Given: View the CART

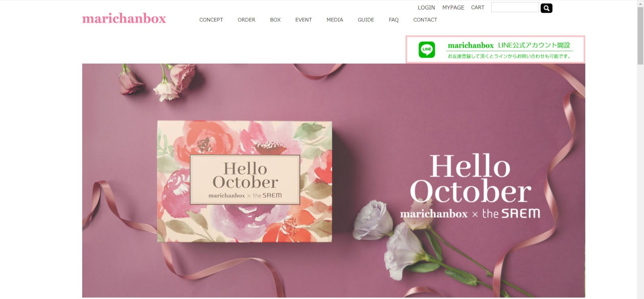Looking at the screenshot, I should coord(477,8).
